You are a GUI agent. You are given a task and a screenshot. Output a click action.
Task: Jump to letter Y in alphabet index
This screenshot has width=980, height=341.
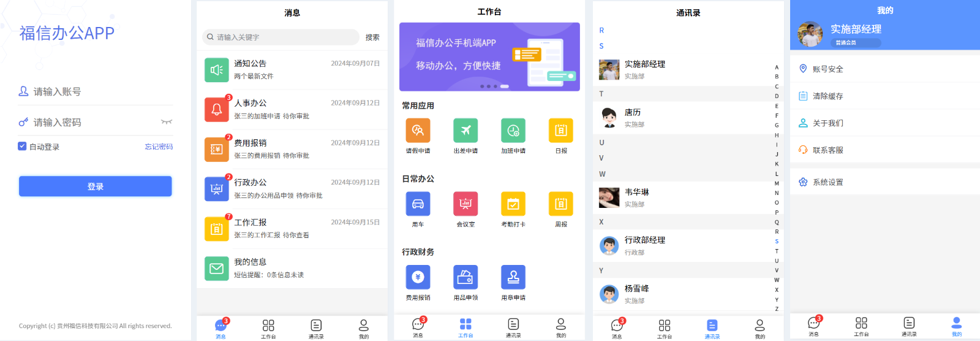[777, 299]
